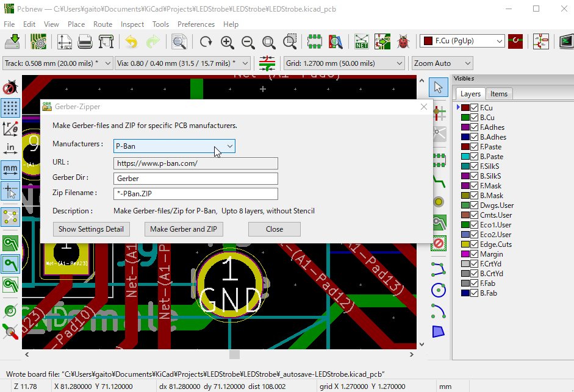This screenshot has width=574, height=392.
Task: Click the Print board icon
Action: [x=85, y=41]
